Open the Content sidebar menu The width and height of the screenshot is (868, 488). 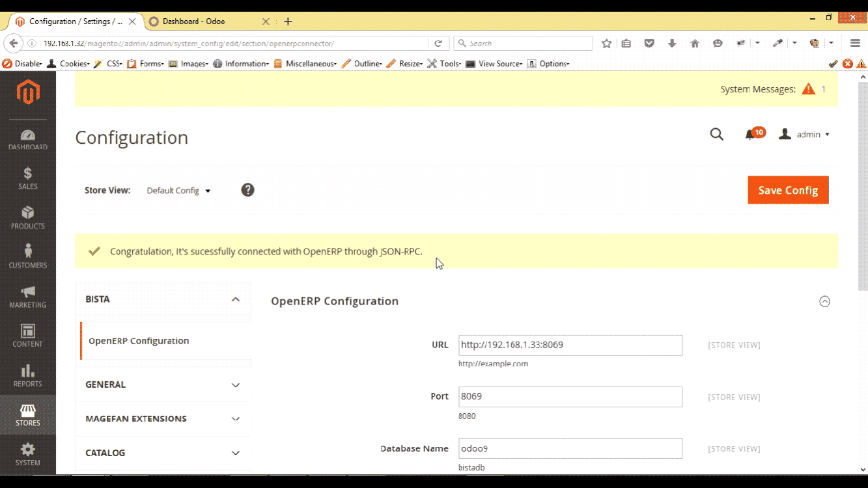tap(28, 336)
